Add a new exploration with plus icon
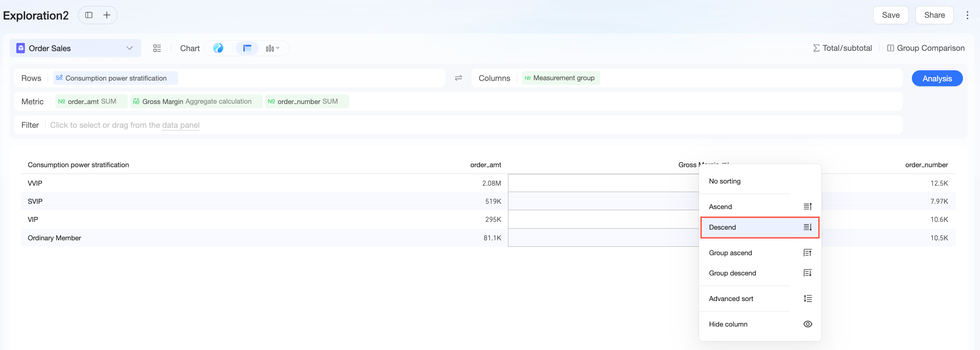Screen dimensions: 980x350 pyautogui.click(x=107, y=15)
